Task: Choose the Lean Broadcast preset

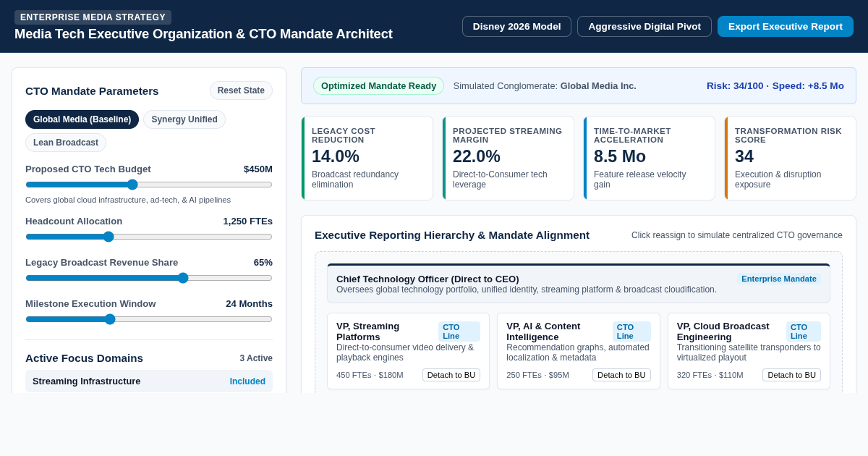Action: pos(66,143)
